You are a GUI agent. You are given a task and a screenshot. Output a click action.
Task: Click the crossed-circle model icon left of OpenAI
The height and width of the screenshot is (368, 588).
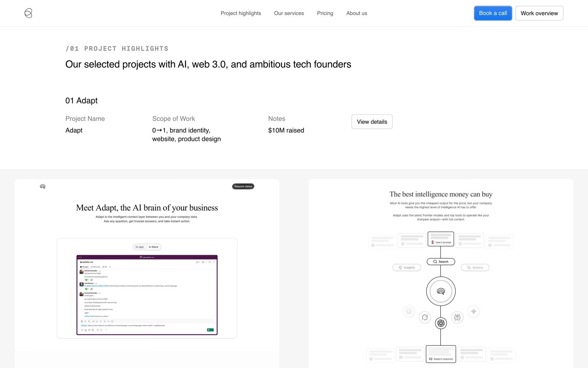pos(425,317)
